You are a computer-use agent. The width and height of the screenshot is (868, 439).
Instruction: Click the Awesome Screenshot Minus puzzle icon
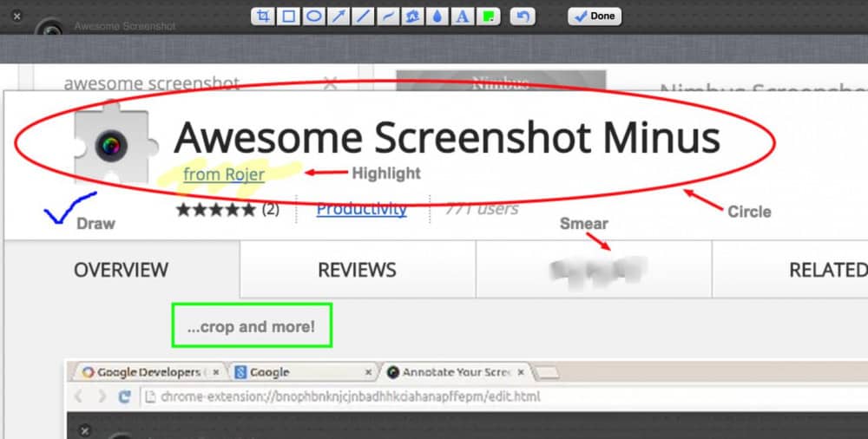[116, 143]
